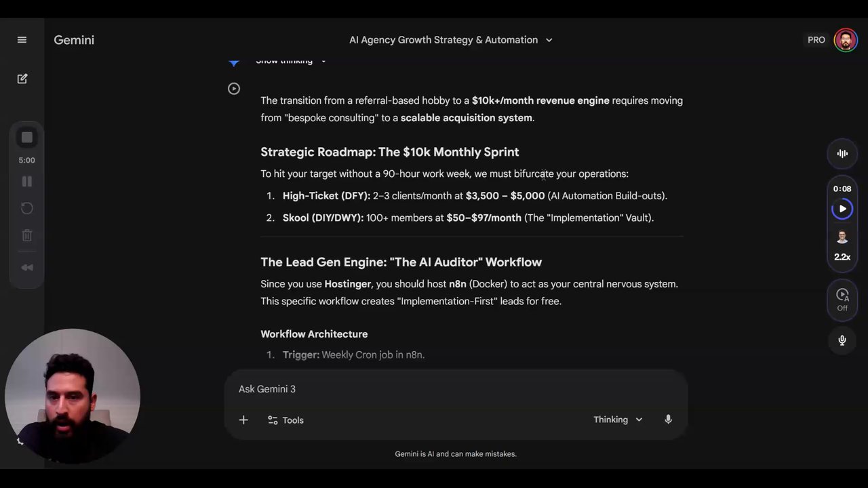Click the "Gemini is AI and can make mistakes." notice
Image resolution: width=868 pixels, height=488 pixels.
[x=456, y=454]
